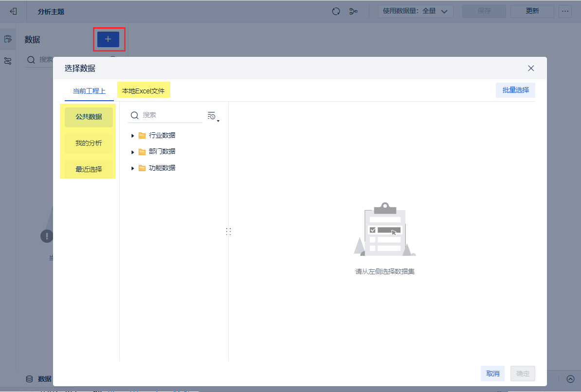The height and width of the screenshot is (392, 581).
Task: Click the 批量选择 button
Action: [515, 90]
